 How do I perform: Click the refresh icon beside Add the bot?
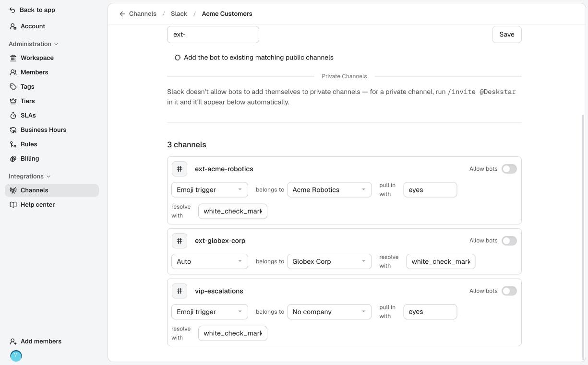(x=178, y=58)
